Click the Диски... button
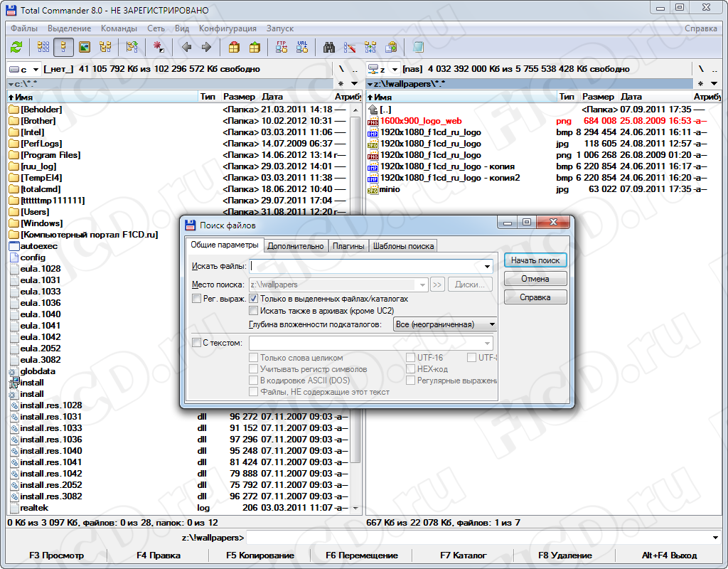Image resolution: width=728 pixels, height=569 pixels. pyautogui.click(x=470, y=284)
